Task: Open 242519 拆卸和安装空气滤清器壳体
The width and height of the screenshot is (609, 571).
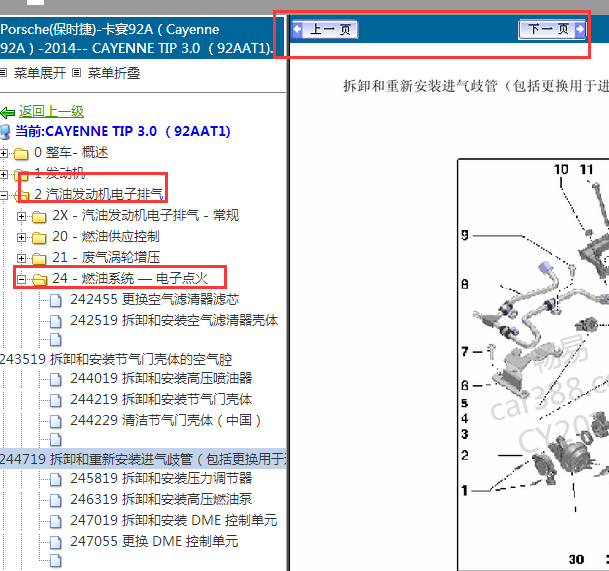Action: pyautogui.click(x=174, y=320)
